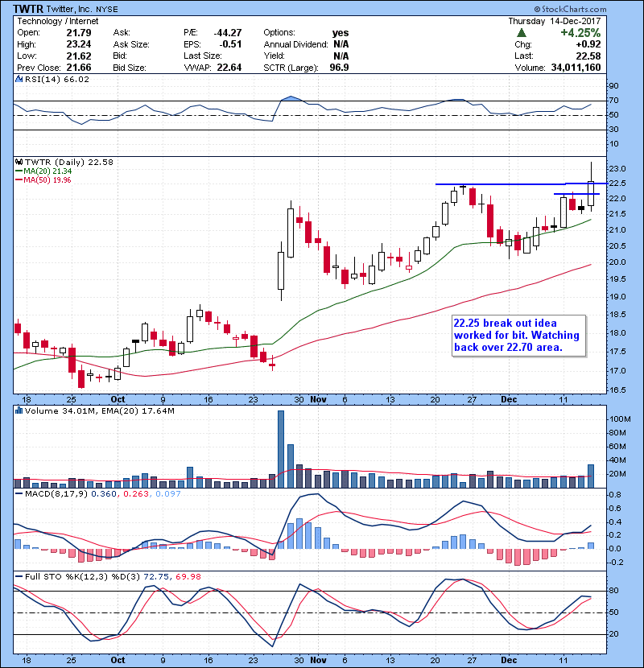Click the RSI(14) 66.02 panel label
644x668 pixels.
[x=57, y=79]
